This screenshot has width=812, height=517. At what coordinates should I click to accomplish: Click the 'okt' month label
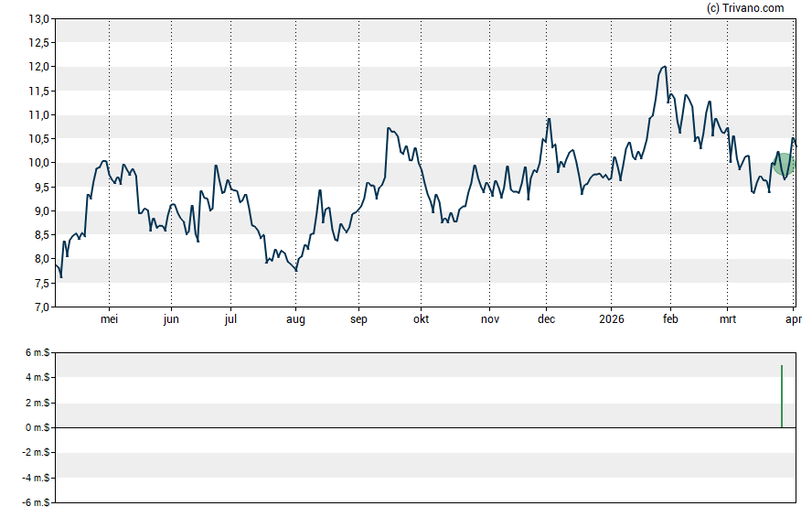(x=421, y=319)
